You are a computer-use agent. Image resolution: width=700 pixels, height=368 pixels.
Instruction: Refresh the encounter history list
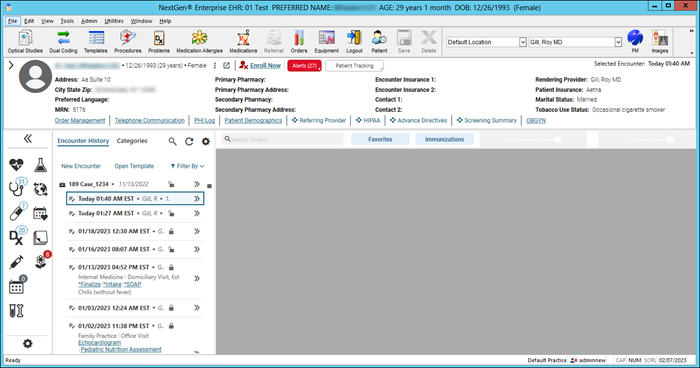click(x=189, y=141)
